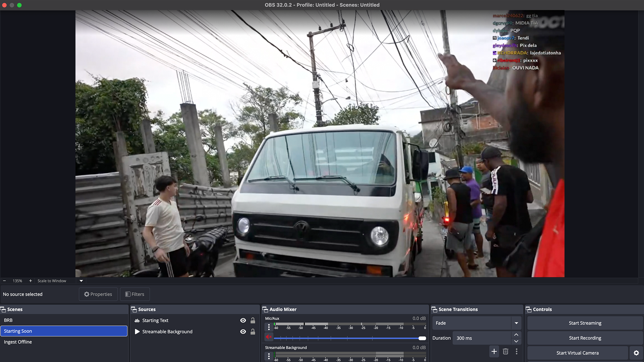644x362 pixels.
Task: Zoom out the preview using minus icon
Action: [4, 281]
